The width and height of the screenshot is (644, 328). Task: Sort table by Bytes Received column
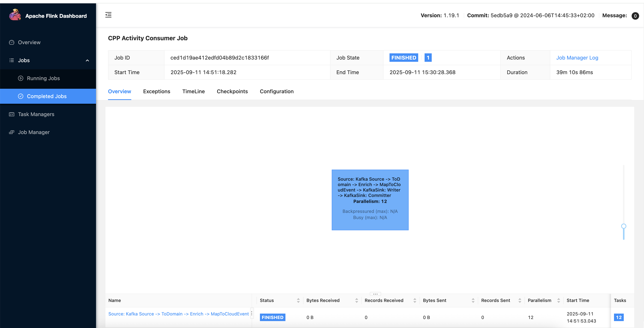[357, 300]
